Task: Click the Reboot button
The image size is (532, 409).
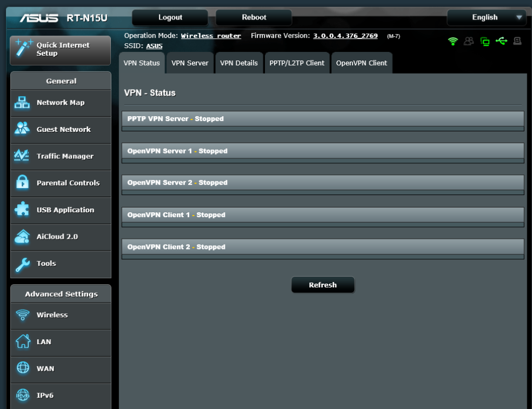Action: click(x=254, y=17)
